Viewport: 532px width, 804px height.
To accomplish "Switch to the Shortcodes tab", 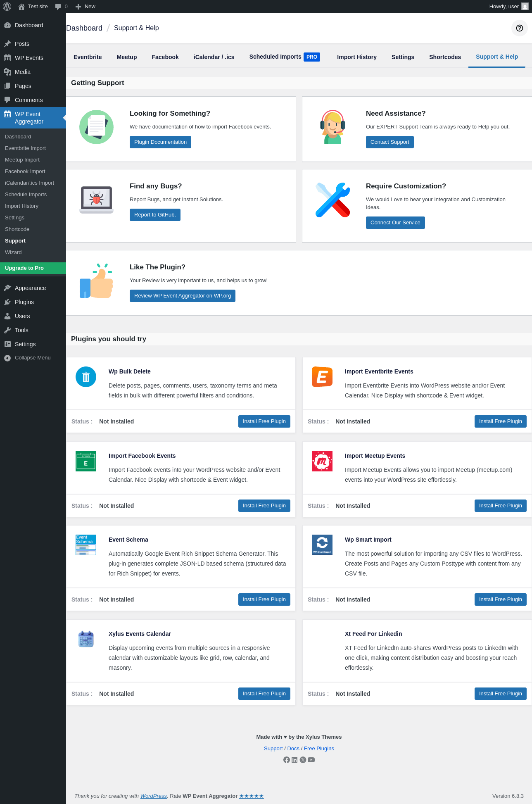I will 445,57.
